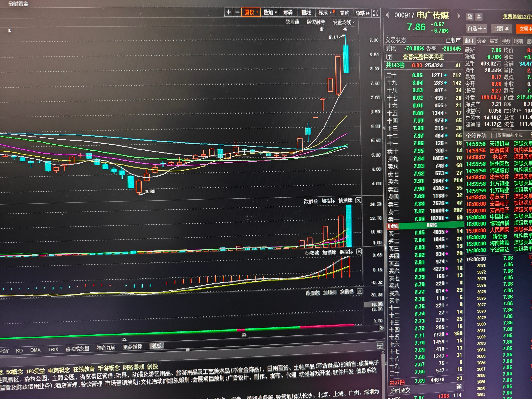Zoom out the K-line chart with minus button

[237, 12]
